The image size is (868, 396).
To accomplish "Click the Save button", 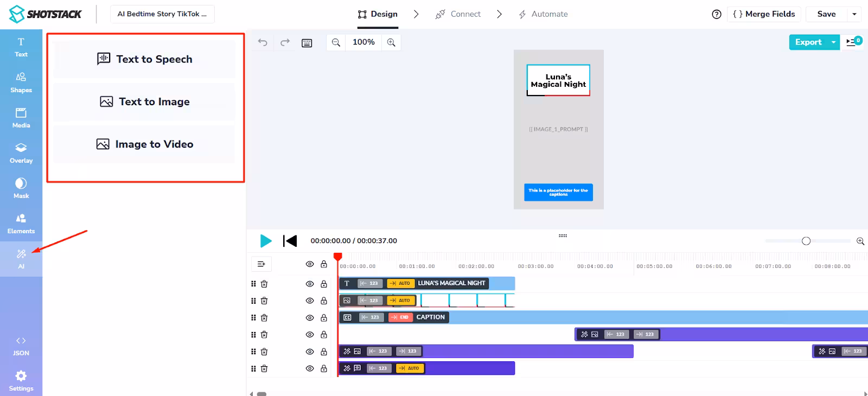I will point(826,14).
